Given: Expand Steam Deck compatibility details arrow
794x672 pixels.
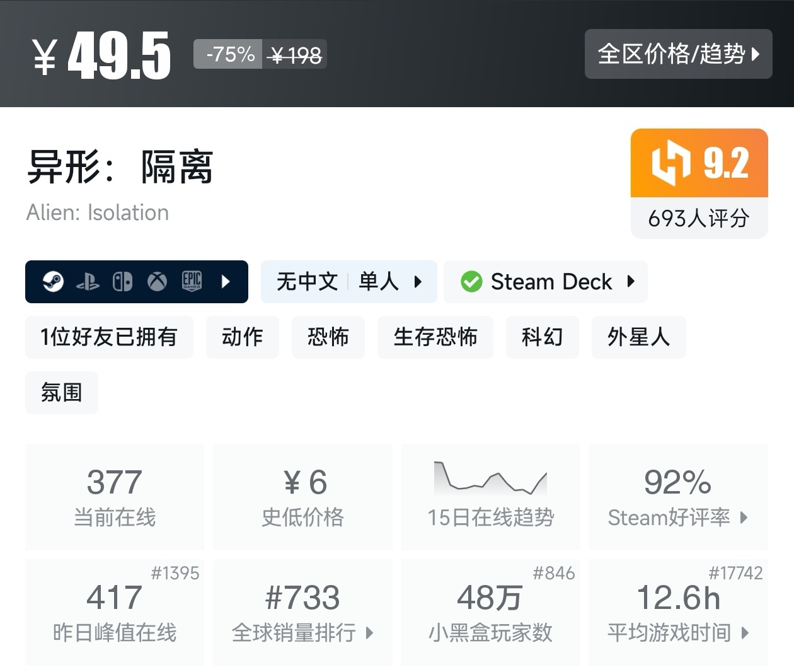Looking at the screenshot, I should (631, 282).
